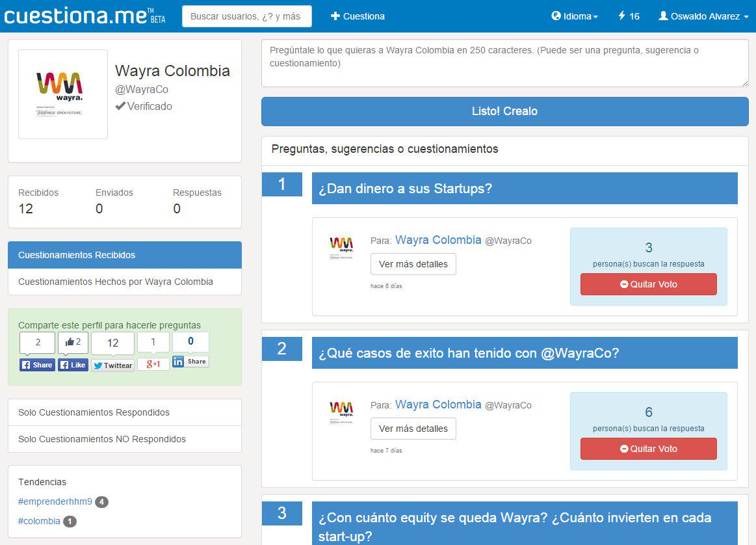This screenshot has height=545, width=756.
Task: Click the 'hace 6 días' timestamp
Action: pos(386,286)
